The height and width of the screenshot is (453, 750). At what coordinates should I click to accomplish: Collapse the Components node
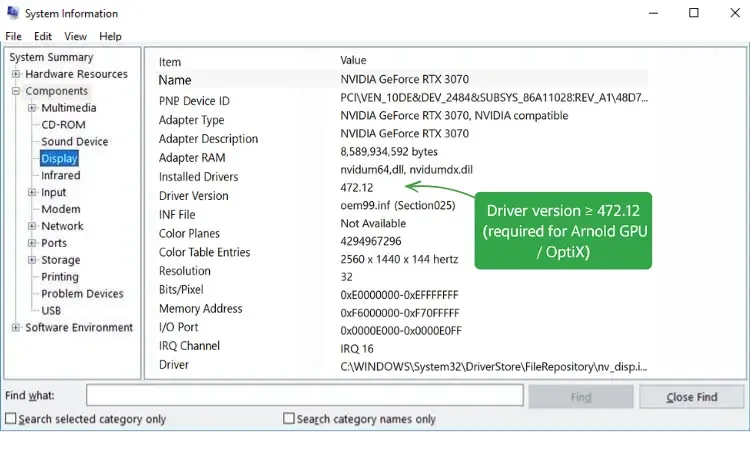coord(16,90)
